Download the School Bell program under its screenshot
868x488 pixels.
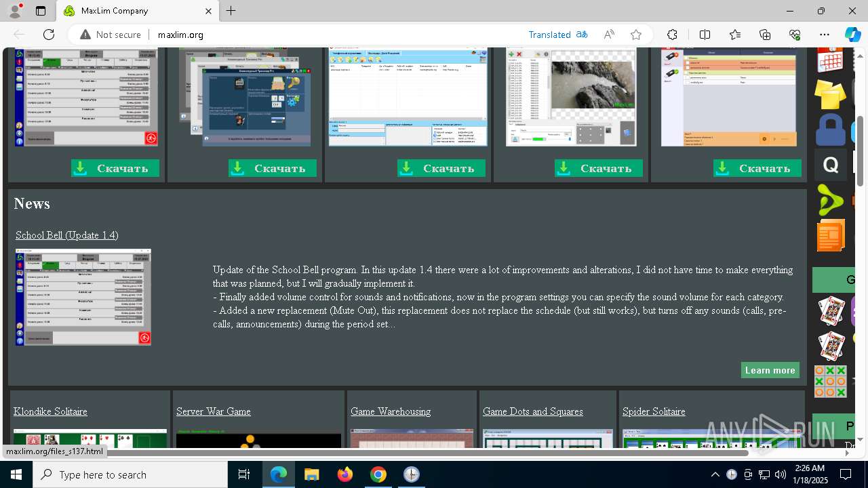click(x=115, y=168)
